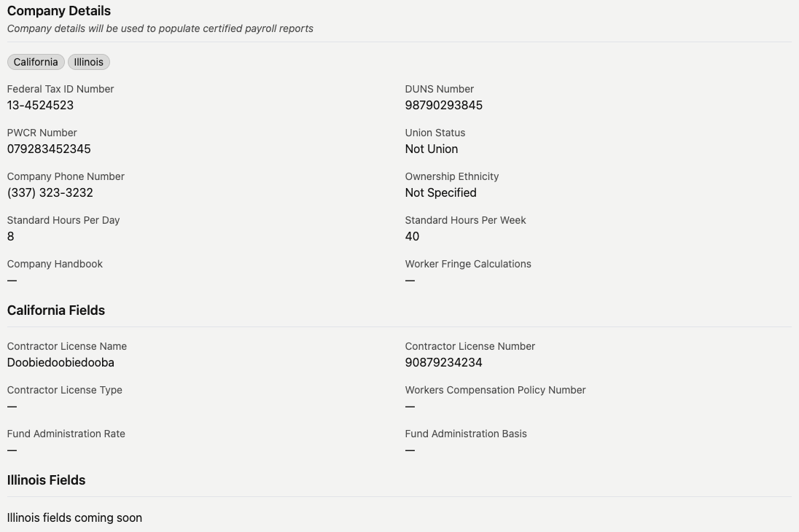Click the Company Phone Number value
This screenshot has height=532, width=799.
tap(50, 192)
